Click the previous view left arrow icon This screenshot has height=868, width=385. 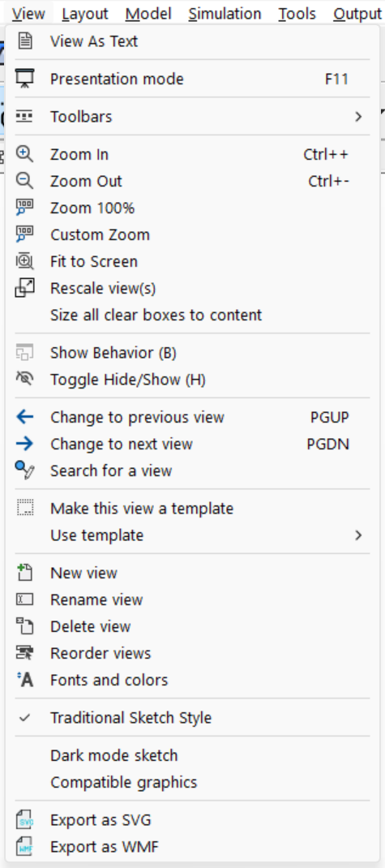click(x=25, y=417)
